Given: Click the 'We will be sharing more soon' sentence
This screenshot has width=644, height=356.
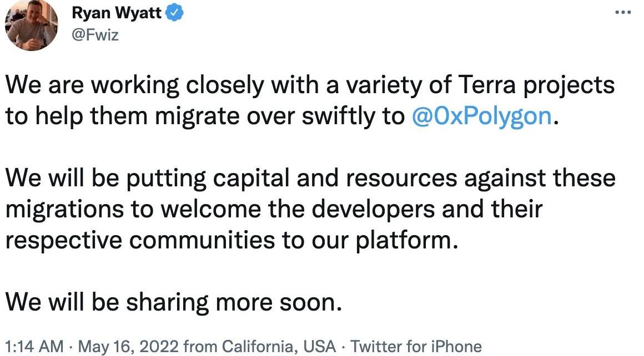Looking at the screenshot, I should pyautogui.click(x=173, y=303).
